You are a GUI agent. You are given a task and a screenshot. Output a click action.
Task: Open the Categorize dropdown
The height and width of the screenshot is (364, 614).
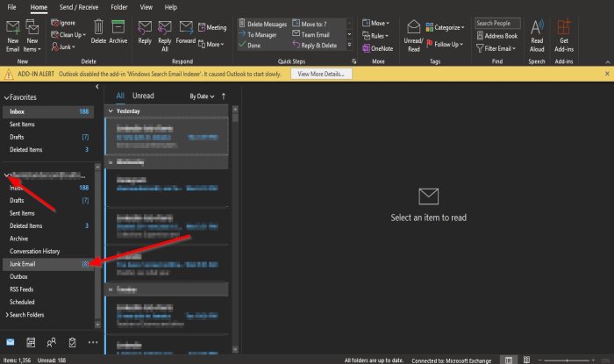coord(446,27)
